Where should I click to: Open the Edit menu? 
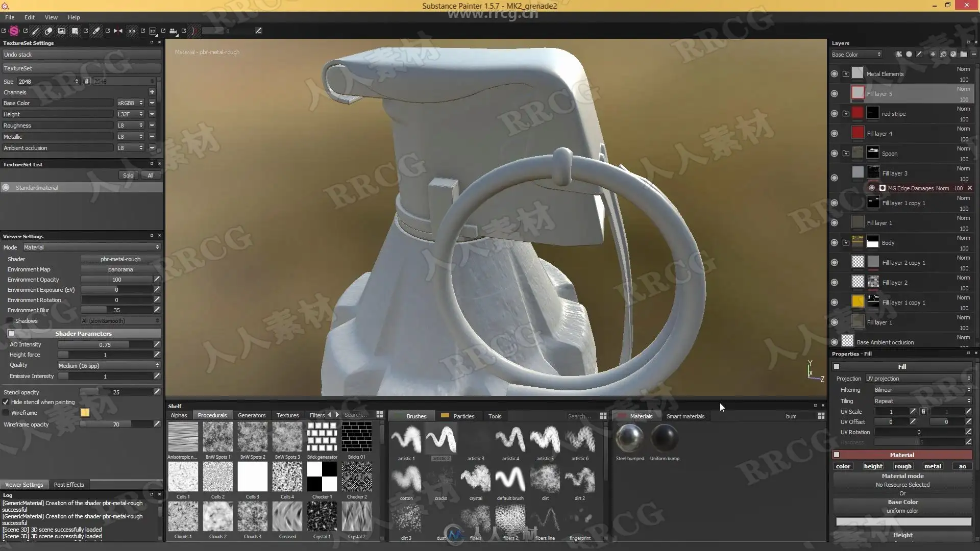[x=30, y=17]
